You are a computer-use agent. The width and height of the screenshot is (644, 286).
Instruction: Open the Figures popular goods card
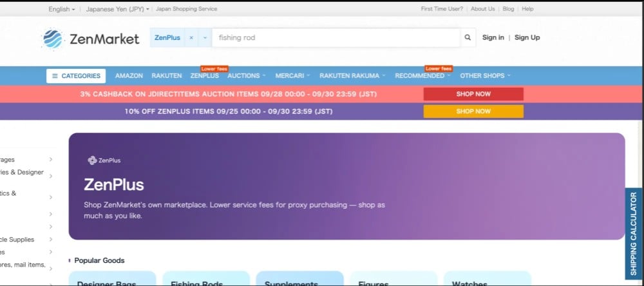tap(393, 280)
